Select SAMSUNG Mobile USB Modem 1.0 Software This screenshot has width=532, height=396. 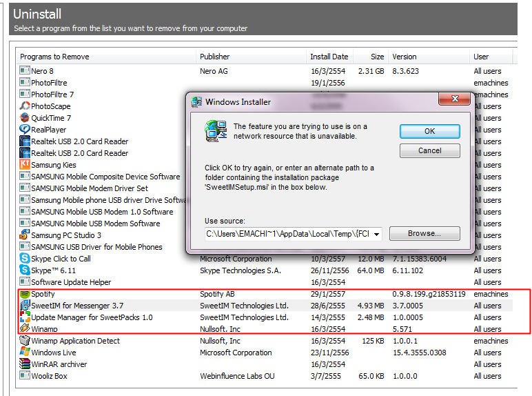(x=102, y=212)
